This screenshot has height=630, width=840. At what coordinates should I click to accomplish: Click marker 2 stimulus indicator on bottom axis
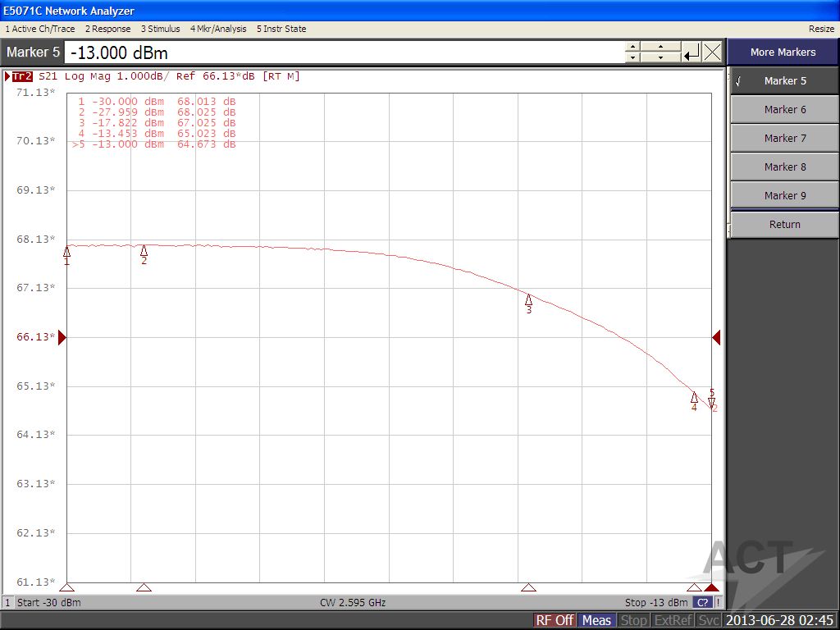(x=144, y=587)
